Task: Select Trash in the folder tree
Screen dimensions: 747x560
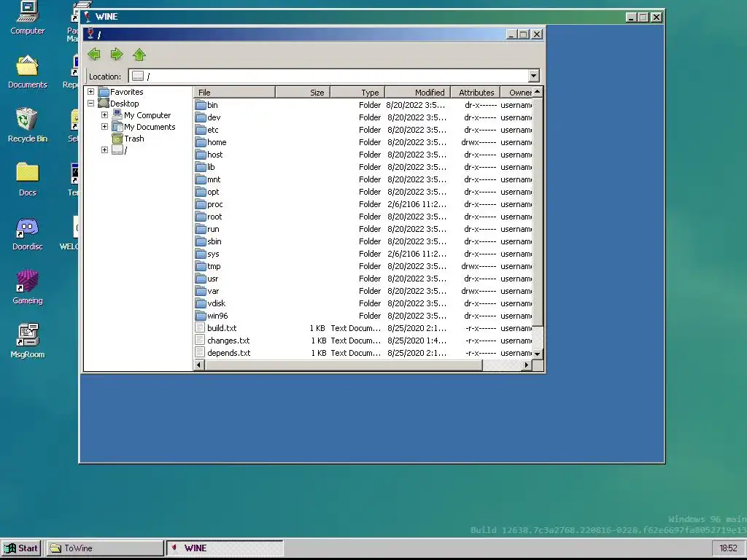Action: 134,139
